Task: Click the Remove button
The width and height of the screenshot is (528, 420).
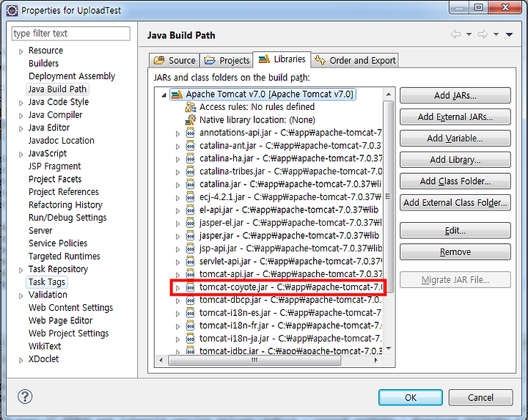Action: [x=455, y=252]
